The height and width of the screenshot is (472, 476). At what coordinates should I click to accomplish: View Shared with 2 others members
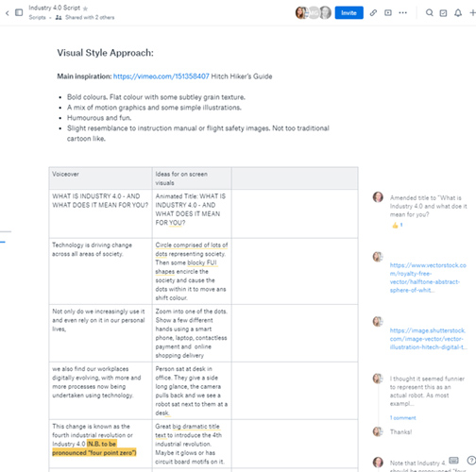[90, 18]
